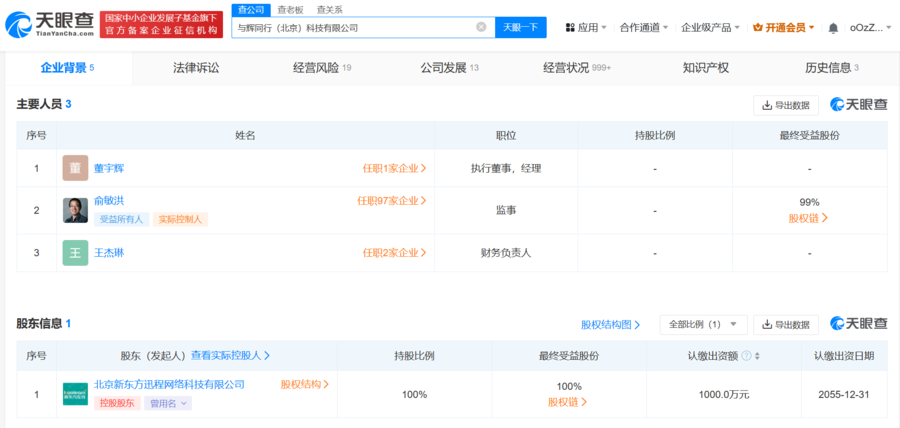
Task: Select the 查老板 search tab
Action: pyautogui.click(x=290, y=9)
